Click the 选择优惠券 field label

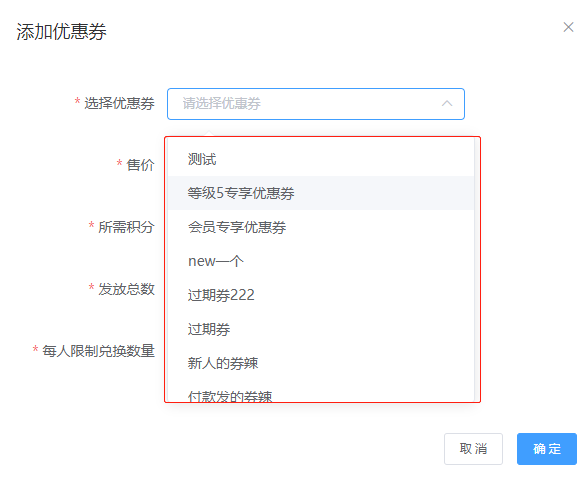click(x=119, y=103)
